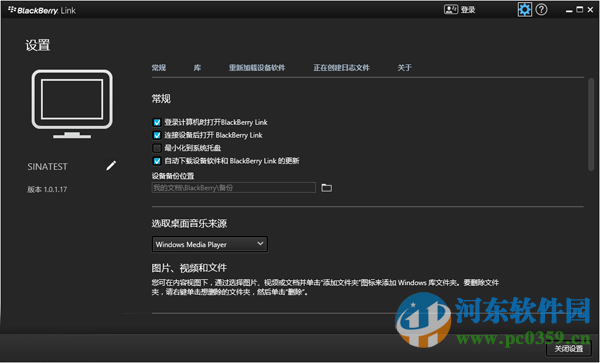The height and width of the screenshot is (363, 600).
Task: Click the 关闭设置 button
Action: click(569, 348)
